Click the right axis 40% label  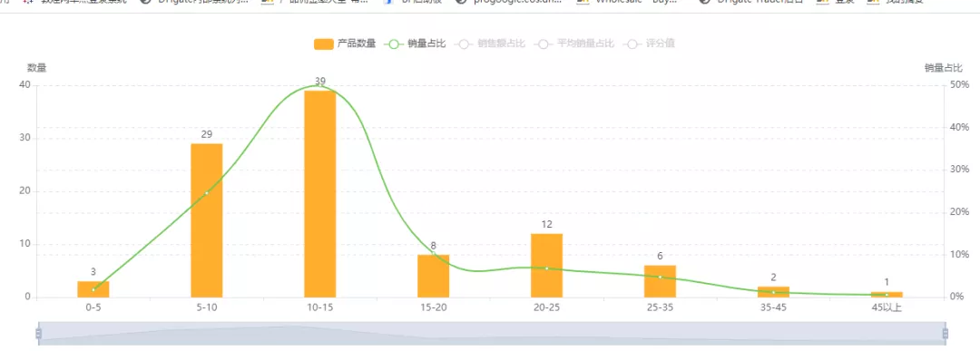(959, 127)
